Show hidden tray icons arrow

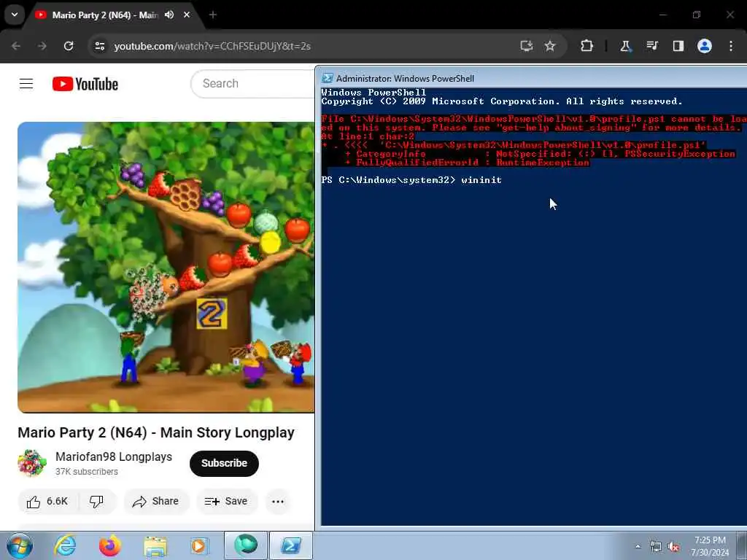638,546
